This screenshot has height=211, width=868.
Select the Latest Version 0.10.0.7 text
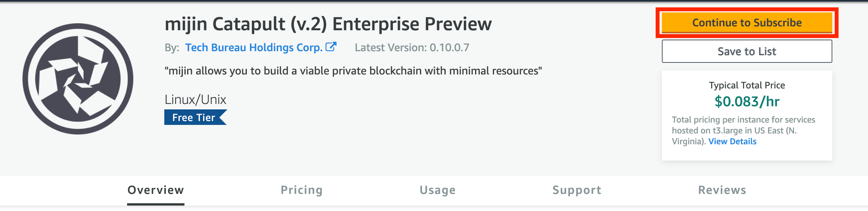pyautogui.click(x=412, y=47)
